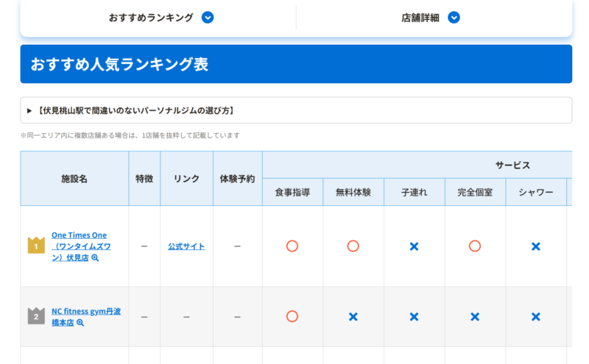Select the 店舗詳細 tab label
The width and height of the screenshot is (589, 364).
pyautogui.click(x=420, y=18)
